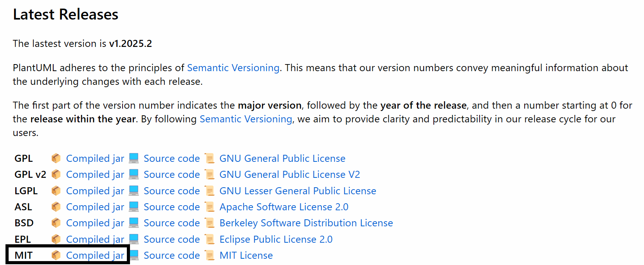Viewport: 644px width, 265px height.
Task: Download the BSD Compiled jar
Action: click(x=95, y=223)
